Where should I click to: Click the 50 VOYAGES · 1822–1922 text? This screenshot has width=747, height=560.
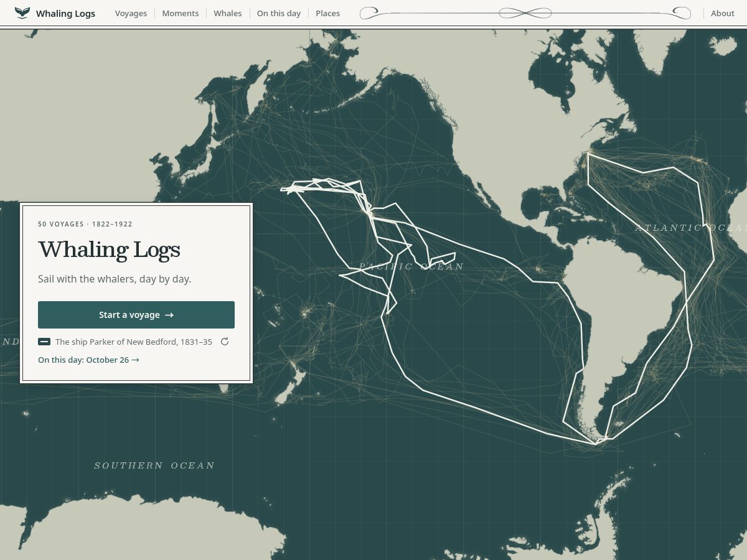tap(85, 224)
